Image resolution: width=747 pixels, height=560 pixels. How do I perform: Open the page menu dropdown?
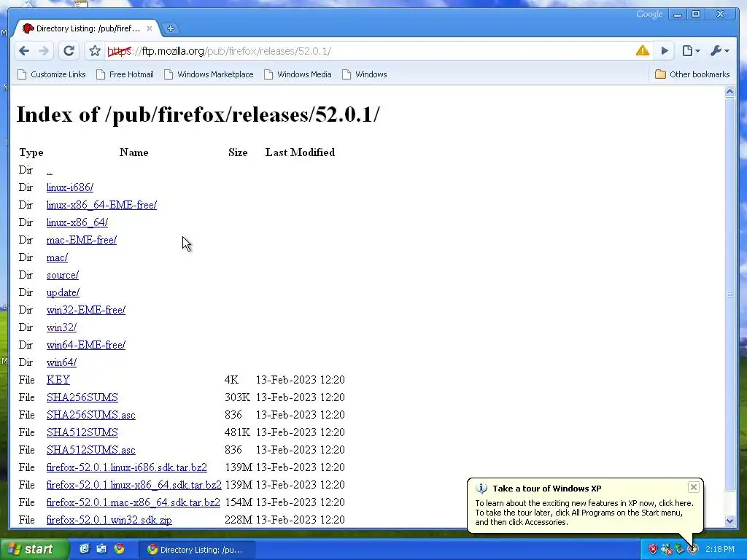[x=691, y=50]
